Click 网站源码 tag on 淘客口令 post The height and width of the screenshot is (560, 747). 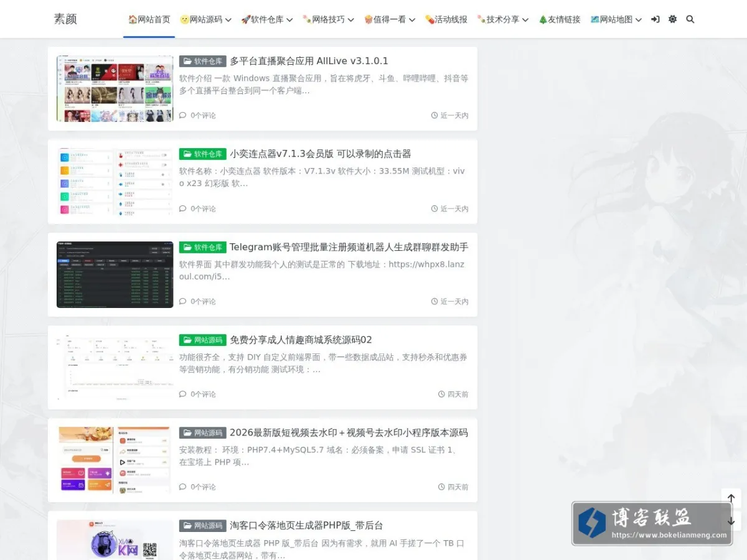coord(202,525)
